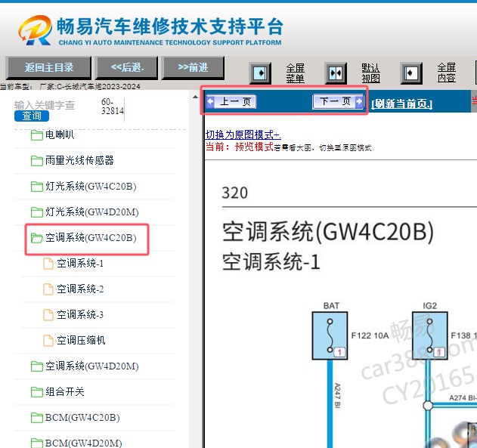The width and height of the screenshot is (477, 448).
Task: Click the keyword search input field
Action: (x=45, y=105)
